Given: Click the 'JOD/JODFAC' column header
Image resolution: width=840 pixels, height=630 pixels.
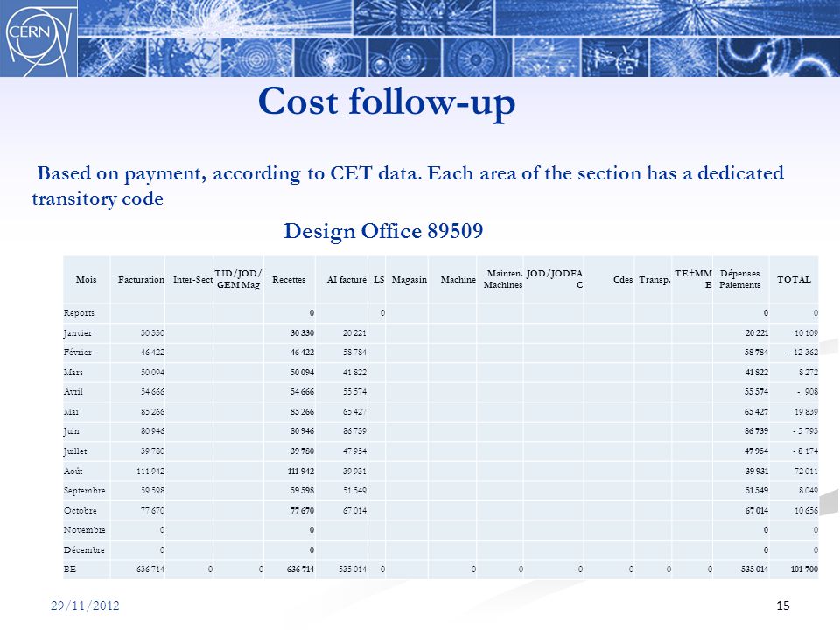Looking at the screenshot, I should [x=555, y=279].
